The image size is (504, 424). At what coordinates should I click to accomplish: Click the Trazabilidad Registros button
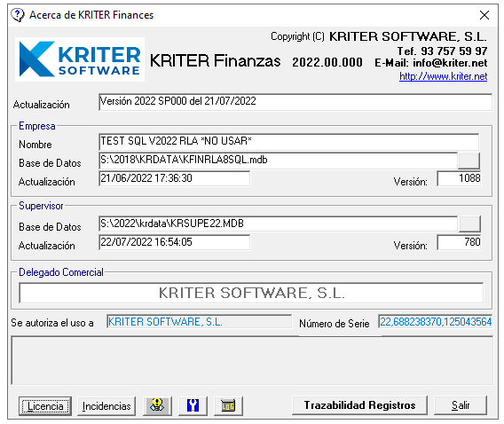coord(359,405)
